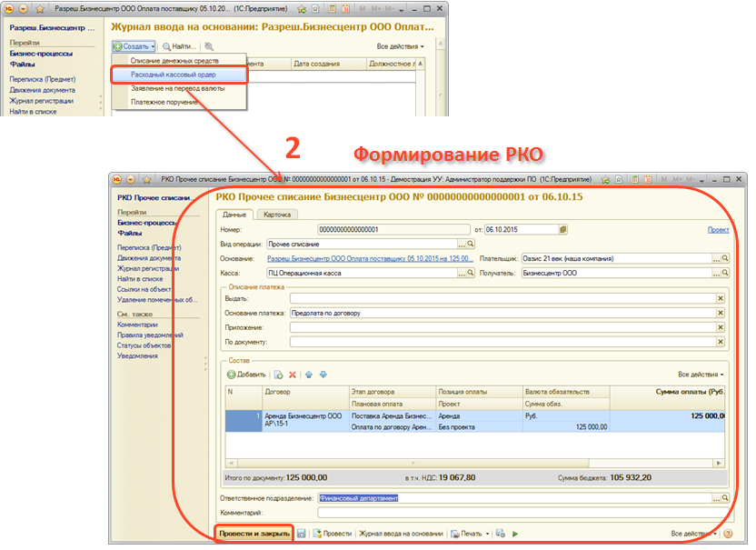Move row down with blue down arrow

[323, 375]
